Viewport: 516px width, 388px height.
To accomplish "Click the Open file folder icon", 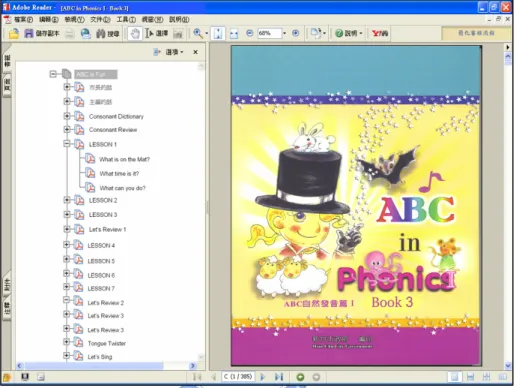I will 14,33.
